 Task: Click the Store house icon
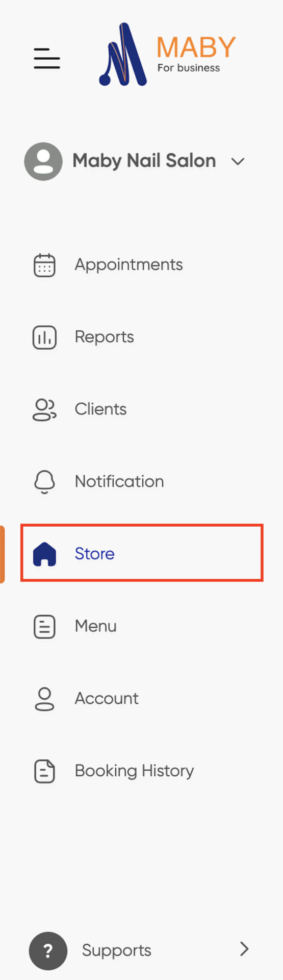click(44, 554)
